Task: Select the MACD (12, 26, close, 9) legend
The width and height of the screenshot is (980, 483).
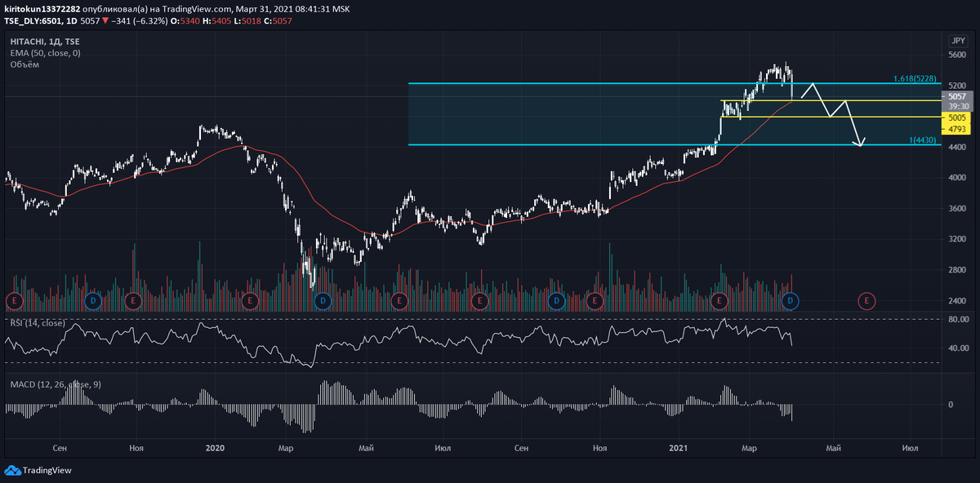Action: [x=56, y=383]
